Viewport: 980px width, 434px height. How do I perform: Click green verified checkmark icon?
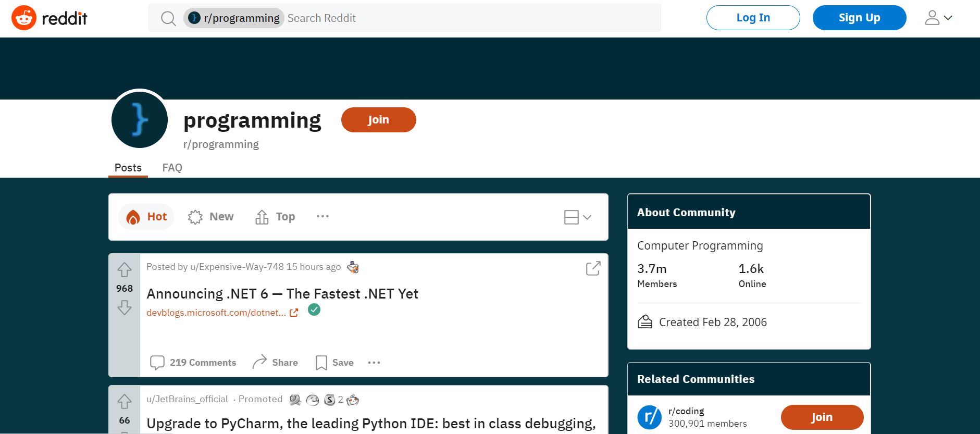[314, 310]
